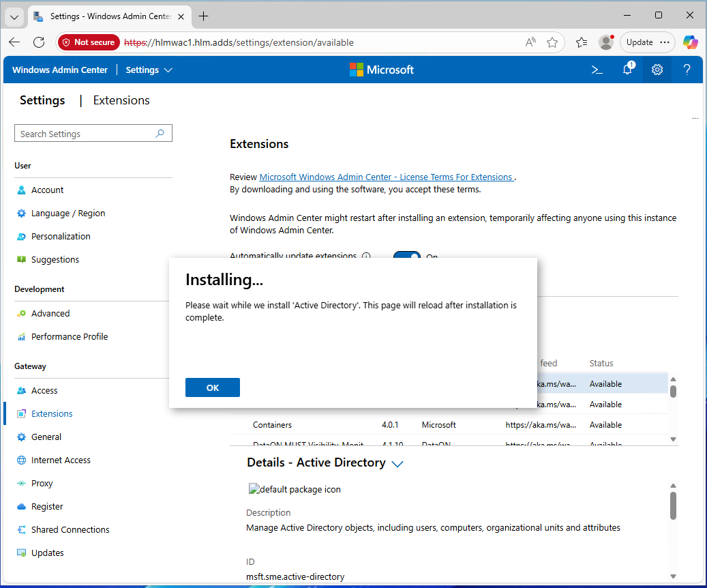Select the Containers extension row
Screen dimensions: 707x588
pos(273,425)
